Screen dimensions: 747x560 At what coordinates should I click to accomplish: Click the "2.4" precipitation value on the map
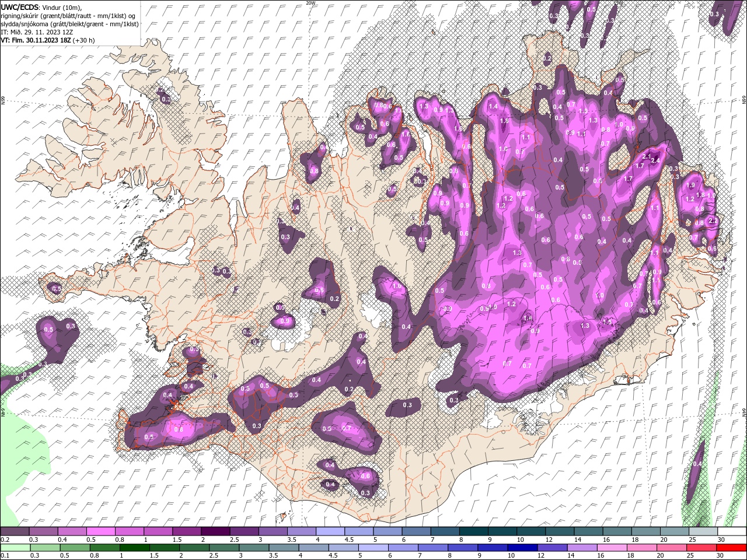(655, 160)
